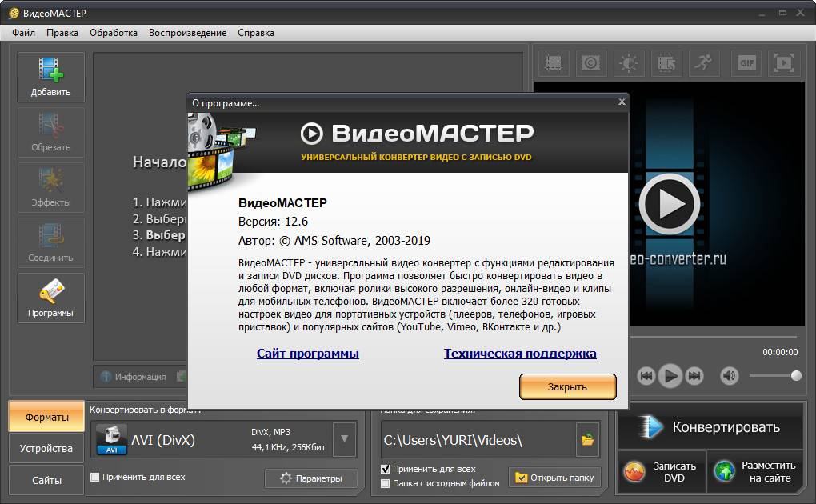816x504 pixels.
Task: Open the Эффекты effects tool
Action: (50, 187)
